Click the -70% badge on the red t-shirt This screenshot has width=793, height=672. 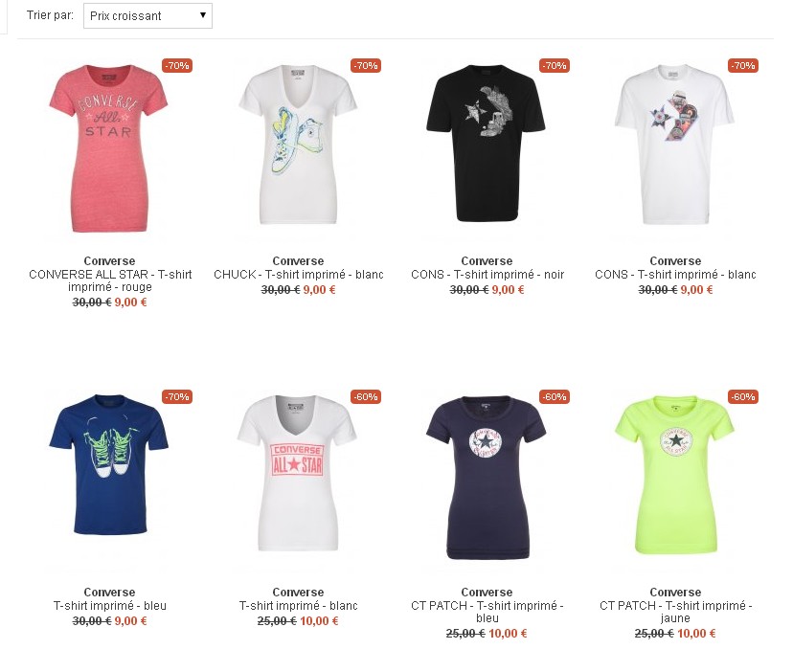coord(177,66)
